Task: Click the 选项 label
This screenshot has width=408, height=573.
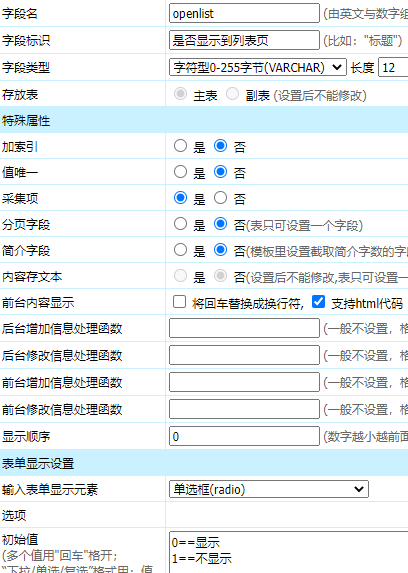Action: pyautogui.click(x=14, y=515)
